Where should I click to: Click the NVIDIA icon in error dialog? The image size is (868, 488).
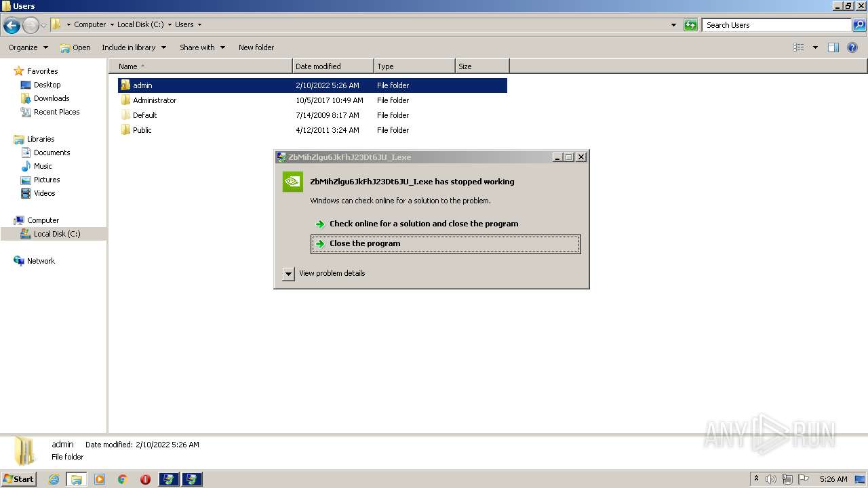click(x=292, y=182)
